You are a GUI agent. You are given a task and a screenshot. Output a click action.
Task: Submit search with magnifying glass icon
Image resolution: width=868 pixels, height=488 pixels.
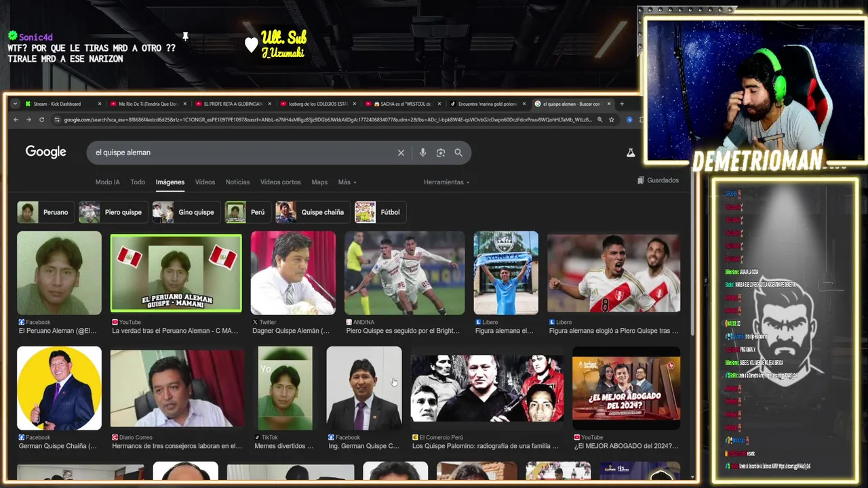(x=458, y=152)
